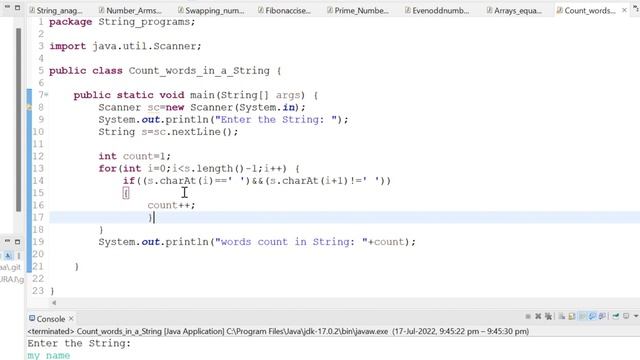
Task: Click the terminated launch description in Console
Action: (278, 331)
